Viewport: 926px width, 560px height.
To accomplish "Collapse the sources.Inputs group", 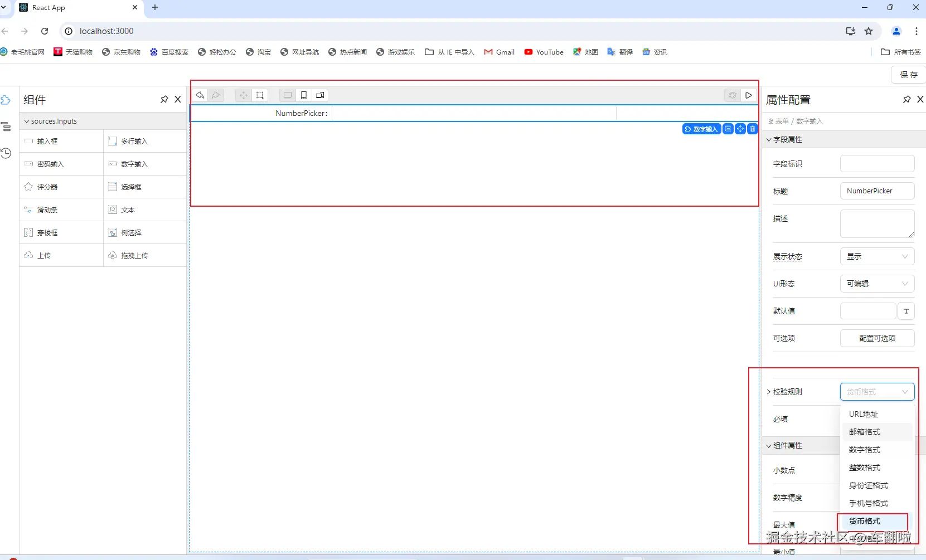I will pyautogui.click(x=26, y=121).
